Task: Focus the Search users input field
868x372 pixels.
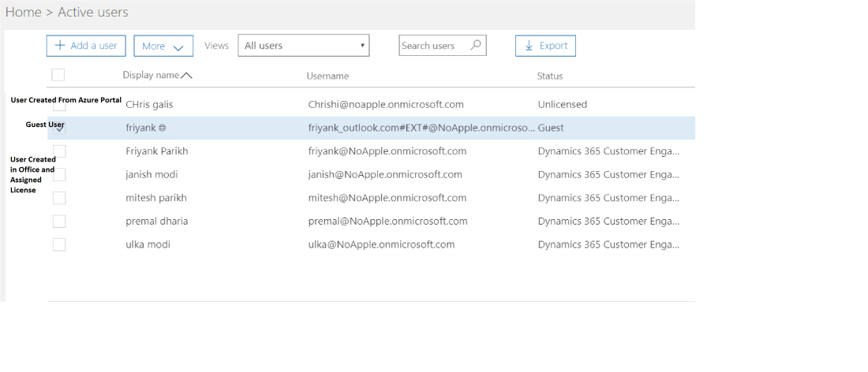Action: point(434,46)
